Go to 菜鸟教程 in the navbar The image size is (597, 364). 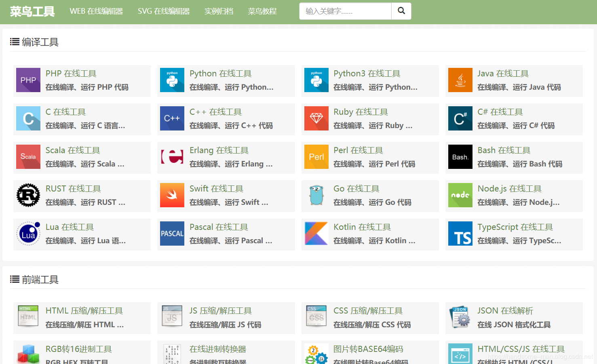click(262, 11)
